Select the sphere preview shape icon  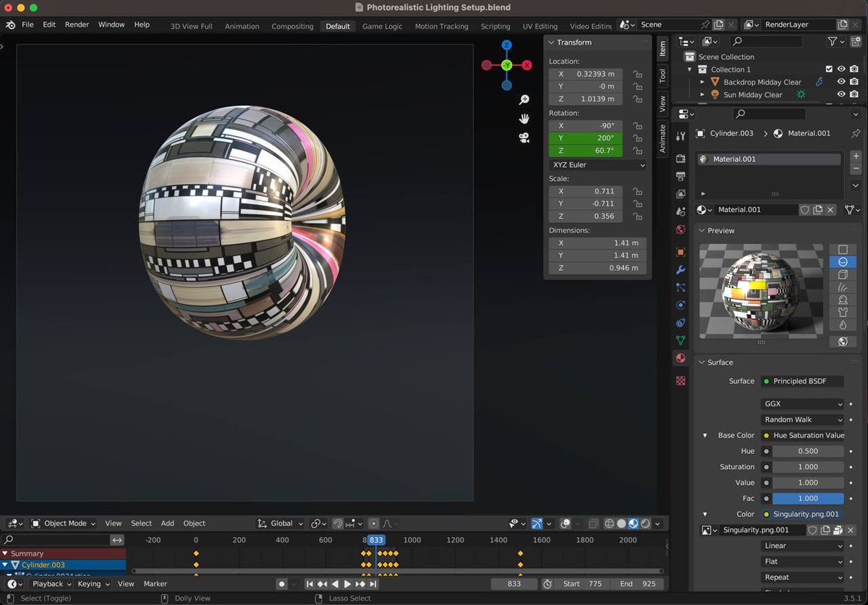(x=843, y=262)
